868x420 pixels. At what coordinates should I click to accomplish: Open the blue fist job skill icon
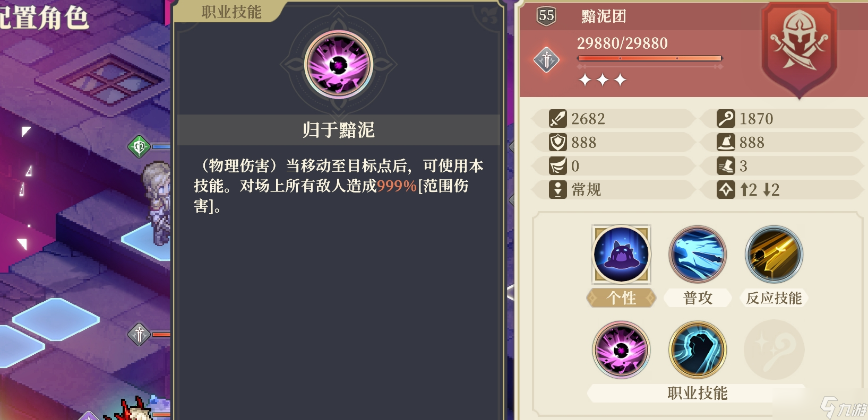point(698,349)
